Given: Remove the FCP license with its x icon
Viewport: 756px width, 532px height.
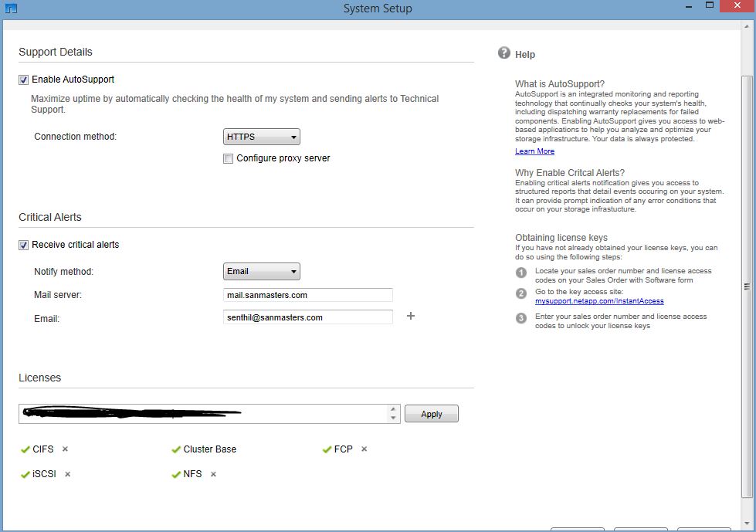Looking at the screenshot, I should 363,448.
